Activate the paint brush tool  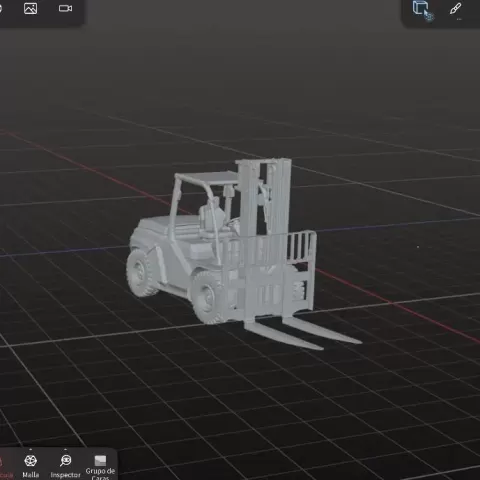(x=455, y=9)
